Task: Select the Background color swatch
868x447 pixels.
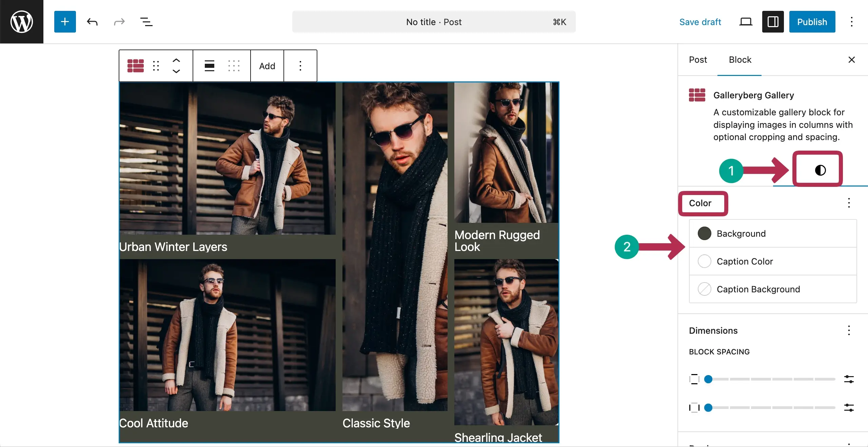Action: click(705, 233)
